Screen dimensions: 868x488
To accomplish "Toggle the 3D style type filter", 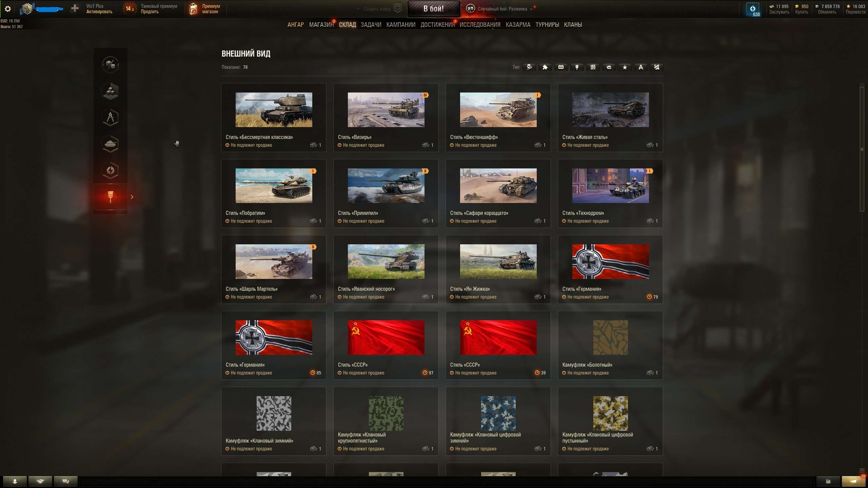I will pyautogui.click(x=529, y=67).
